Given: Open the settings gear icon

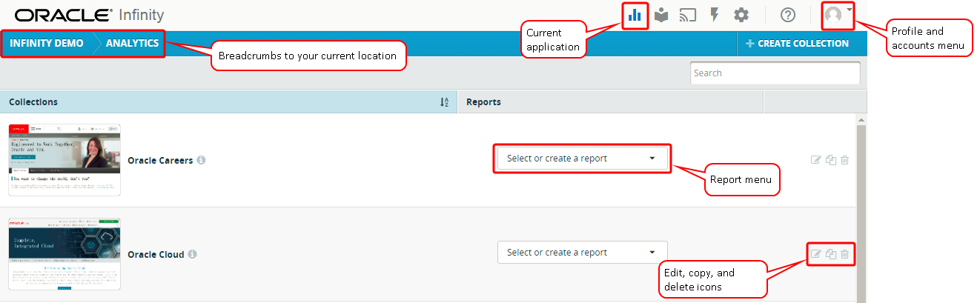Looking at the screenshot, I should tap(741, 15).
